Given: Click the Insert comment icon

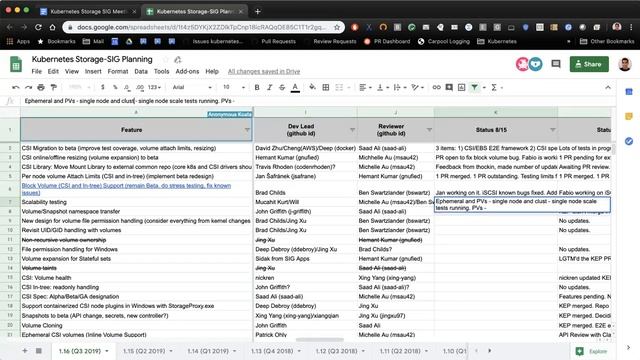Looking at the screenshot, I should click(x=449, y=87).
